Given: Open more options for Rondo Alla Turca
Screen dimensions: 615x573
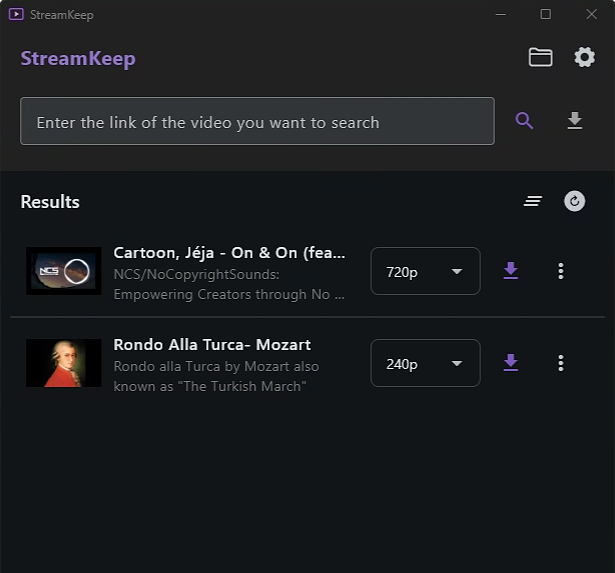Looking at the screenshot, I should pos(561,363).
